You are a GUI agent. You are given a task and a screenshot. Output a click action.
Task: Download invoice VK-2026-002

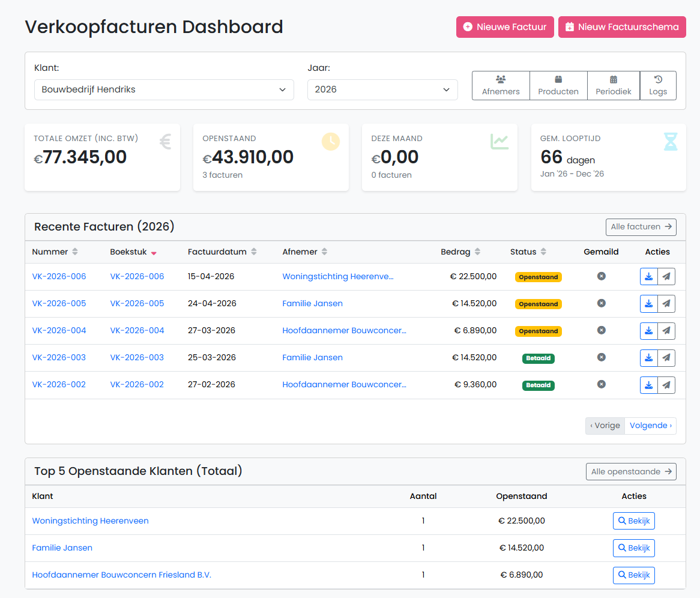(x=648, y=385)
